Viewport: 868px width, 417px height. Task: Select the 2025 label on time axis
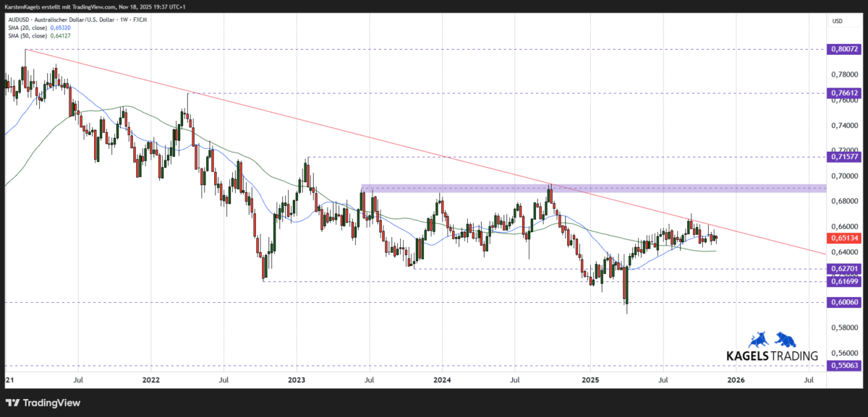click(590, 379)
